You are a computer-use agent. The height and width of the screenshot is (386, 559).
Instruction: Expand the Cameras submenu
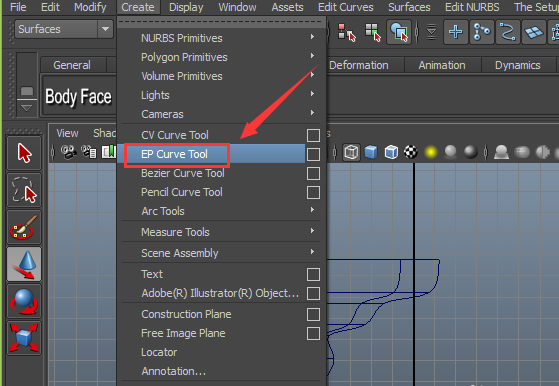221,114
